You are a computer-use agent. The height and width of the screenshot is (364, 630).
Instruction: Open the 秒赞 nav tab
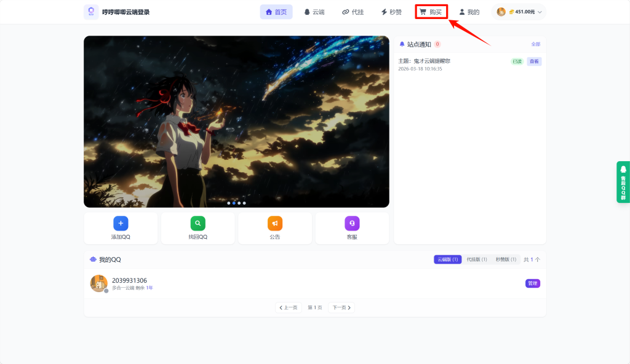point(391,12)
